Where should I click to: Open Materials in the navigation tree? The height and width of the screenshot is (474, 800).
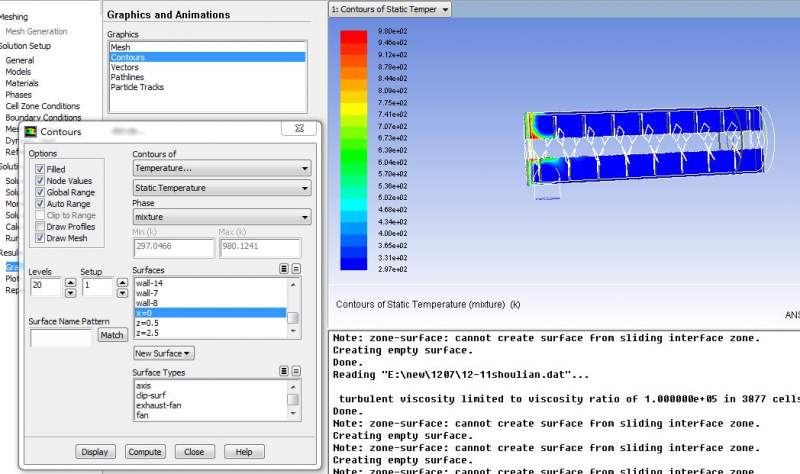22,83
